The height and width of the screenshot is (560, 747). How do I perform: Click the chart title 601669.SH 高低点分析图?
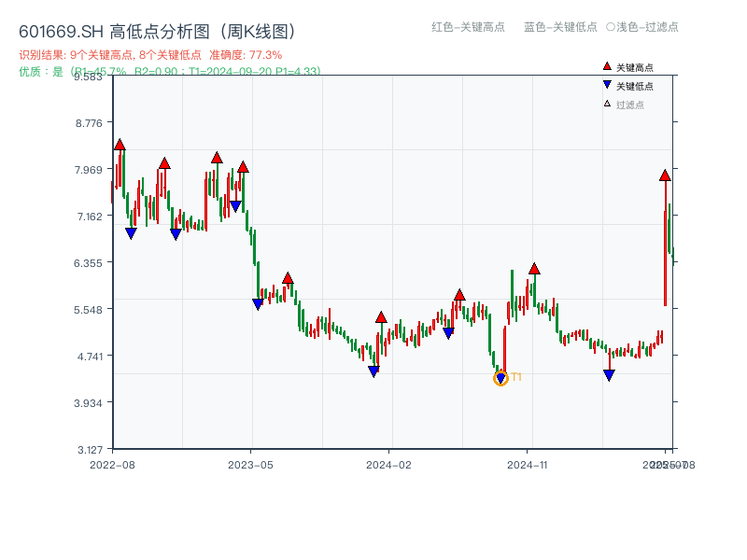(157, 29)
